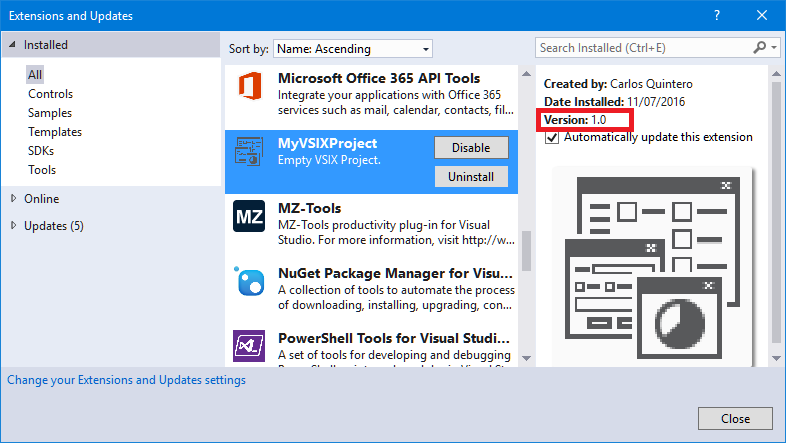Expand the Online category
This screenshot has height=443, width=786.
(x=14, y=198)
